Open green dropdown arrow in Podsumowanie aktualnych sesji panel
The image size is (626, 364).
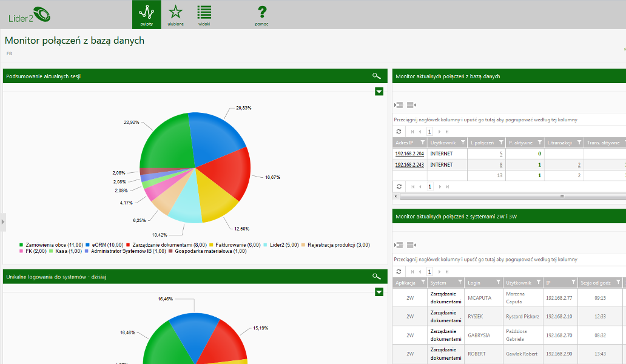[x=379, y=92]
